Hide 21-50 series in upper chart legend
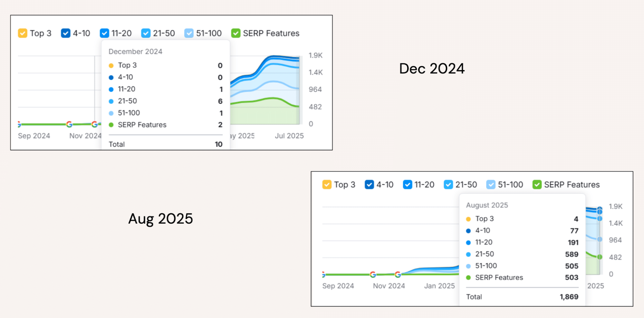This screenshot has height=318, width=644. click(x=146, y=33)
